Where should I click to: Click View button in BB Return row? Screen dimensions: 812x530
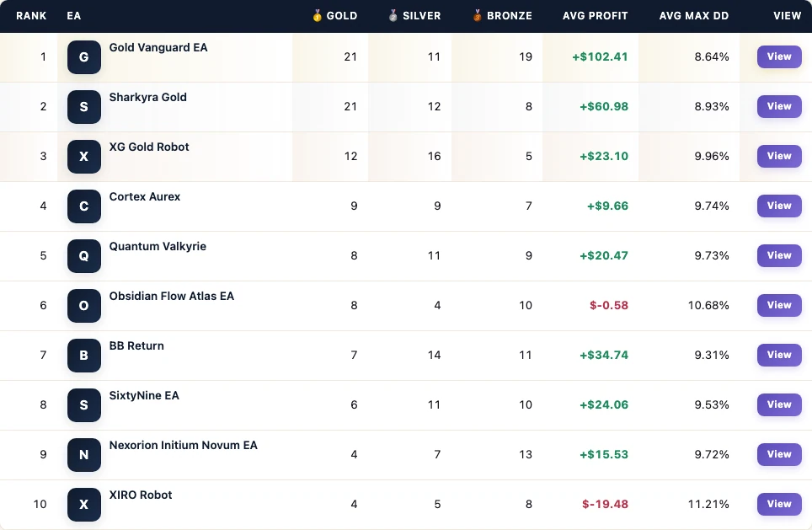779,355
